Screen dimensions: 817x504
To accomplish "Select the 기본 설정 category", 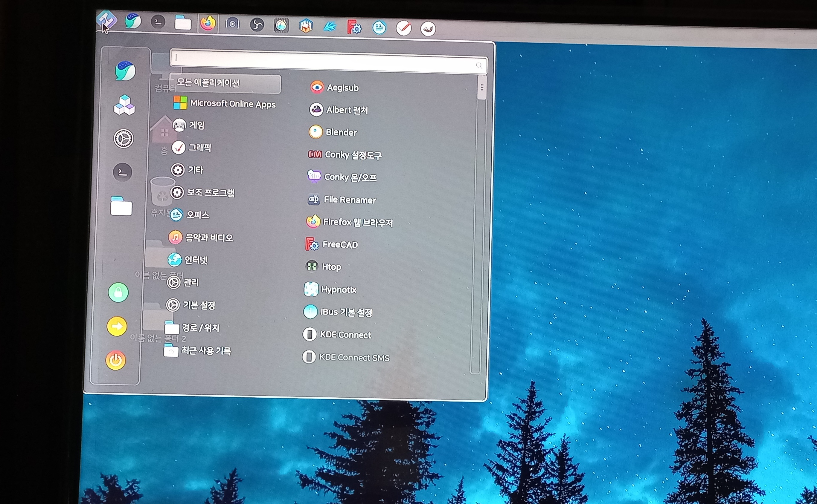I will click(191, 305).
